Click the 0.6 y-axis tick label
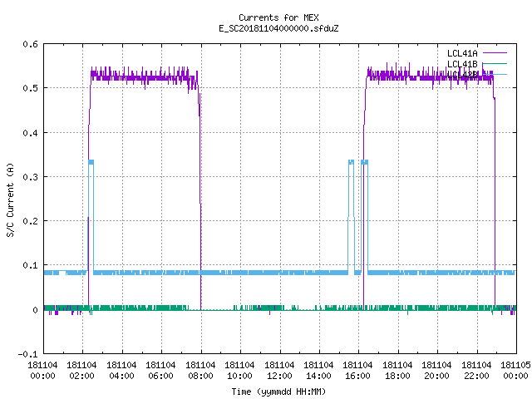Viewport: 532px width, 399px height. pos(30,44)
